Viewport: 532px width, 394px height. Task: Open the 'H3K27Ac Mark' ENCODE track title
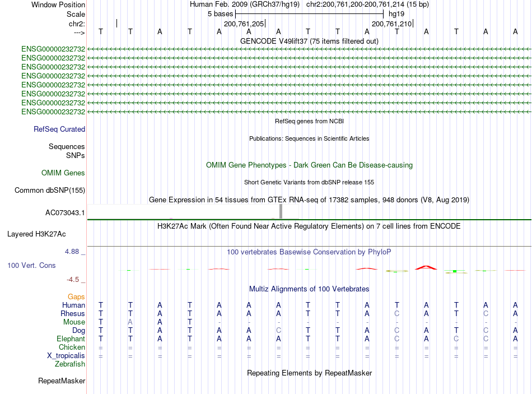pos(309,226)
